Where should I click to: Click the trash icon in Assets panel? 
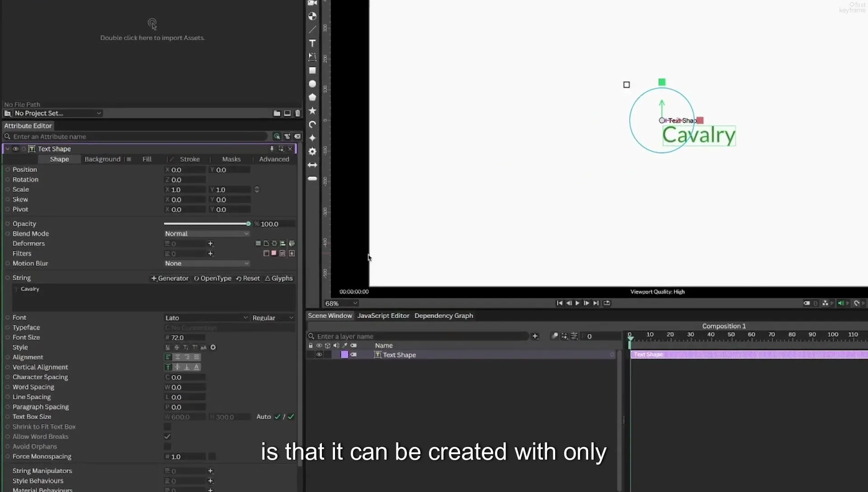click(x=297, y=113)
